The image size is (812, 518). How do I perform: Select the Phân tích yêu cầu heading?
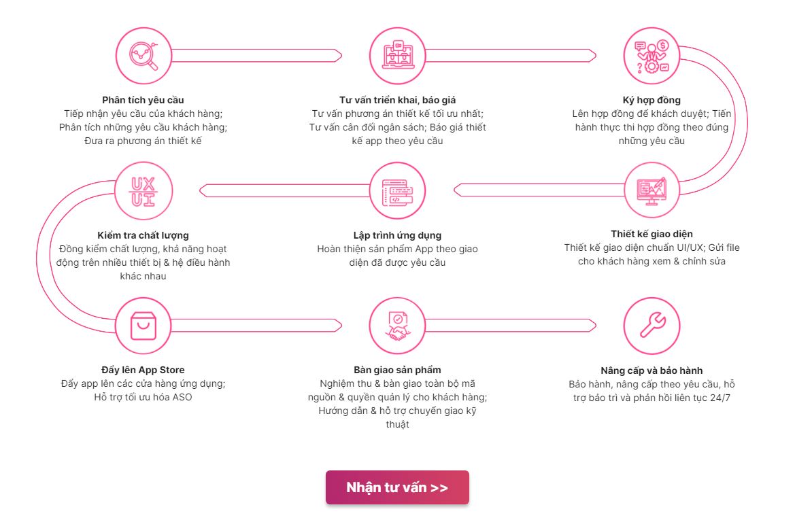[x=143, y=100]
